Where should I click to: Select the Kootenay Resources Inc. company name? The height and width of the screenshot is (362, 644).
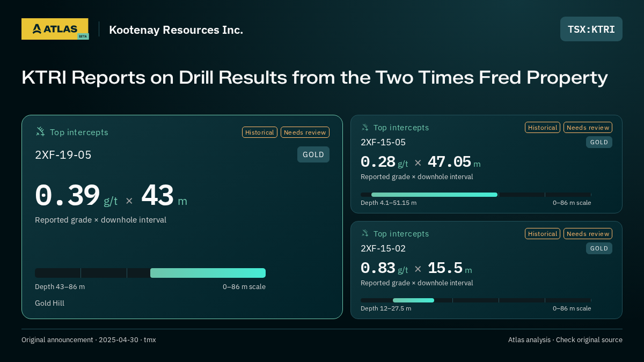(176, 30)
